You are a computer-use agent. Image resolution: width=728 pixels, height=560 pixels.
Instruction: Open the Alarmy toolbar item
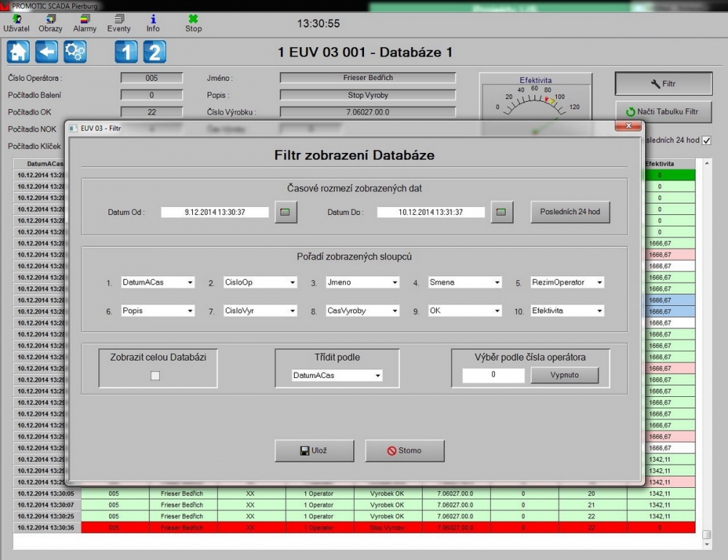84,23
